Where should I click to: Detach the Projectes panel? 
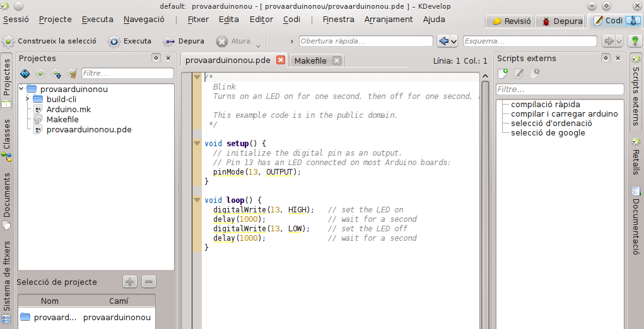(x=156, y=58)
